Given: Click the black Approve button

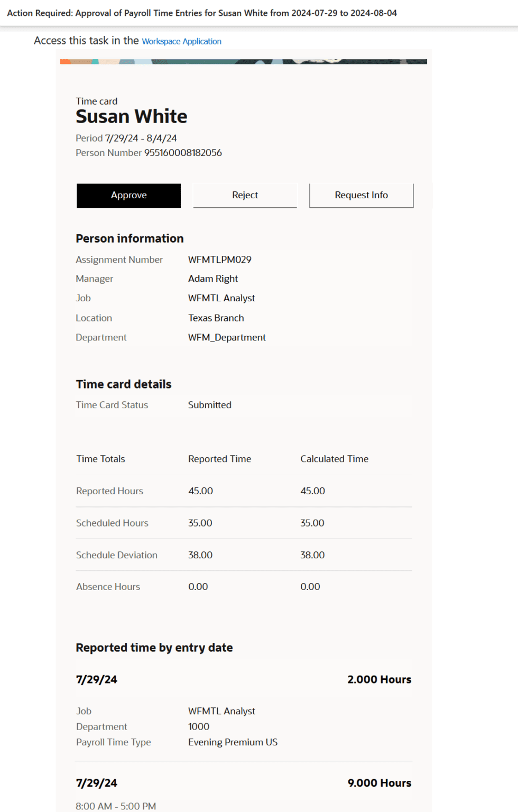Looking at the screenshot, I should tap(128, 196).
